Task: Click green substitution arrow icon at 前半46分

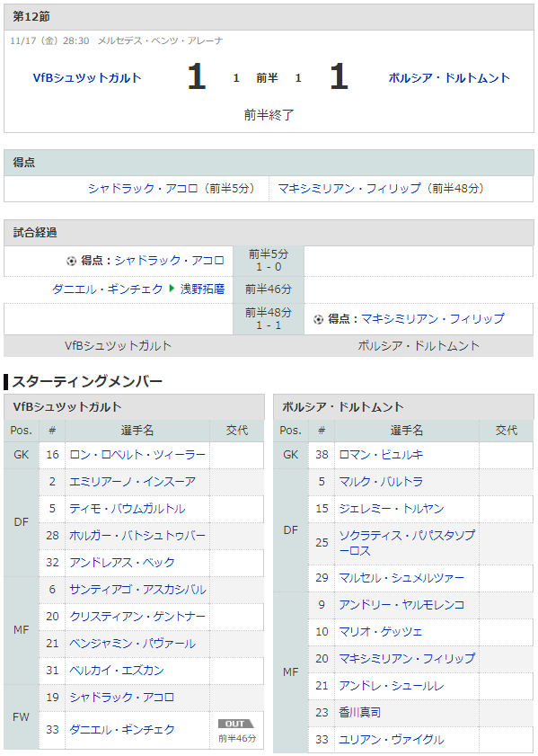Action: click(172, 289)
